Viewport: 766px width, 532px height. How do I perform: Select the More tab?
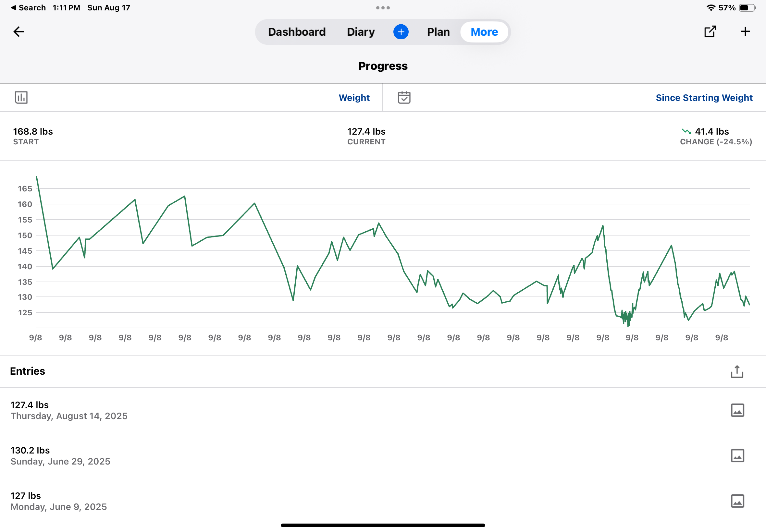click(484, 32)
